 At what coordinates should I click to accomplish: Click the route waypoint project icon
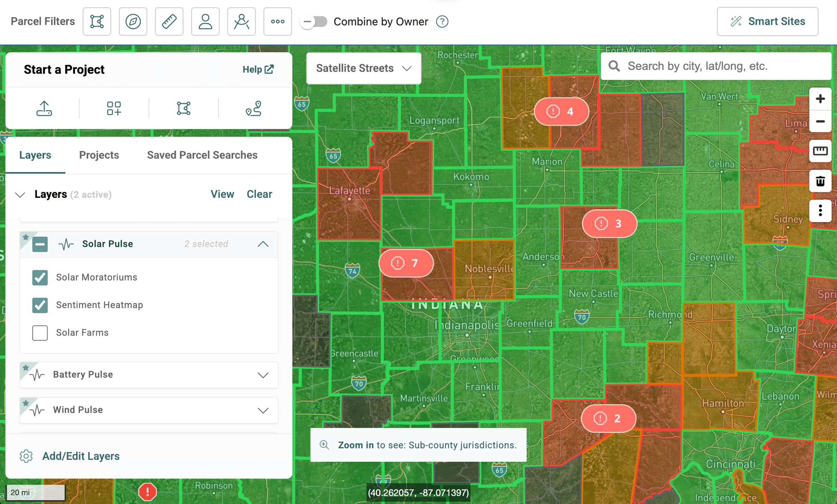click(254, 108)
